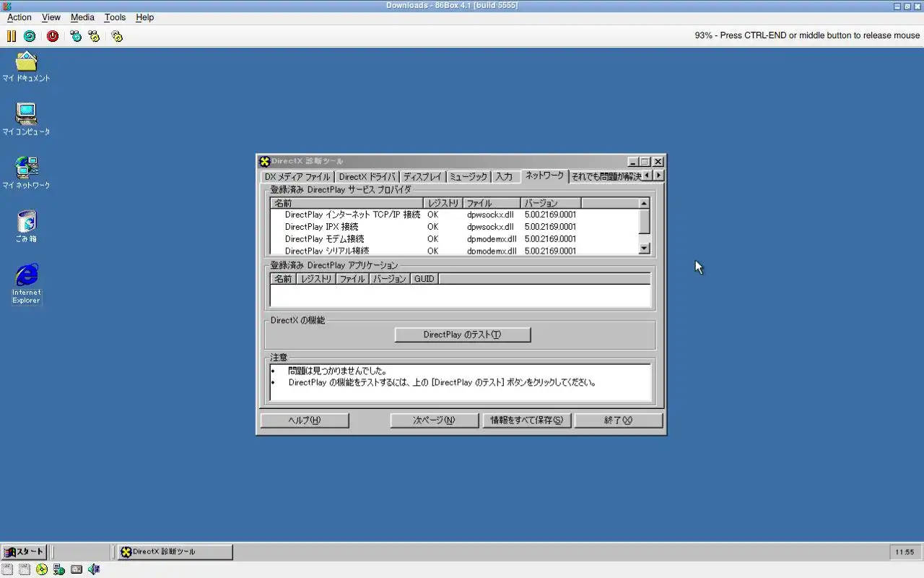Click hard disk status bar icon
Screen dimensions: 924x578
click(77, 569)
